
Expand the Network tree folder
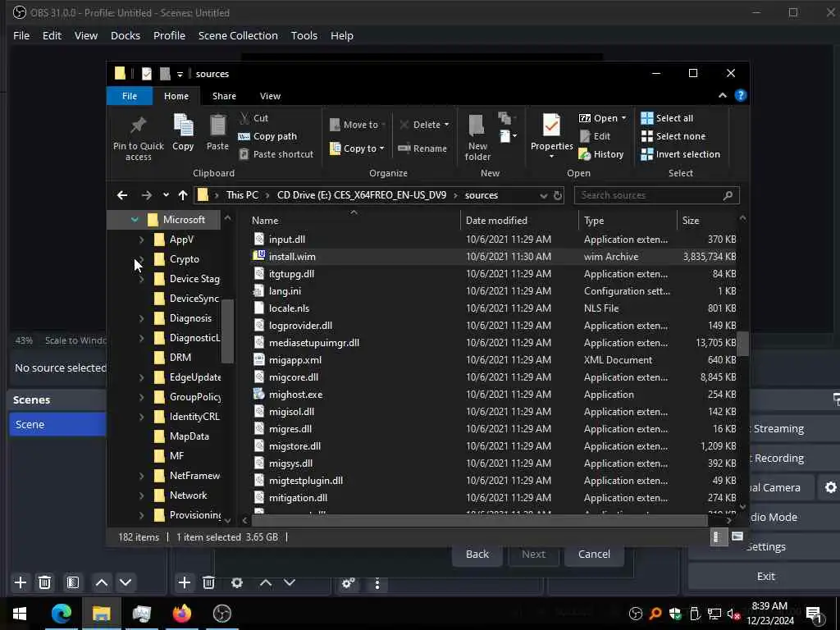[x=141, y=495]
